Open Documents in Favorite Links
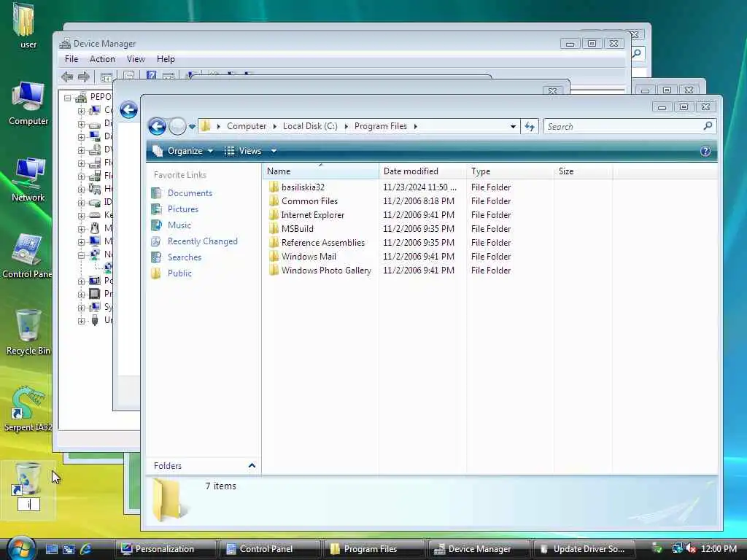Image resolution: width=747 pixels, height=560 pixels. [x=190, y=192]
